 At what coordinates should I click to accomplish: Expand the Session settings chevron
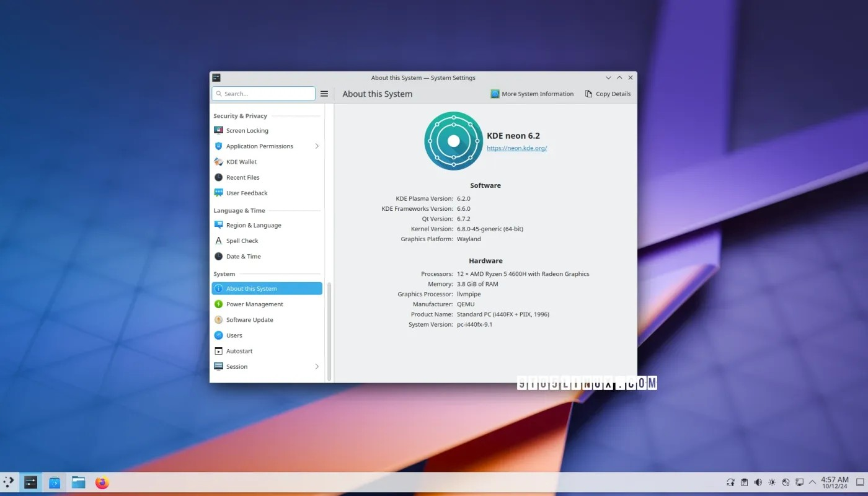pyautogui.click(x=317, y=366)
